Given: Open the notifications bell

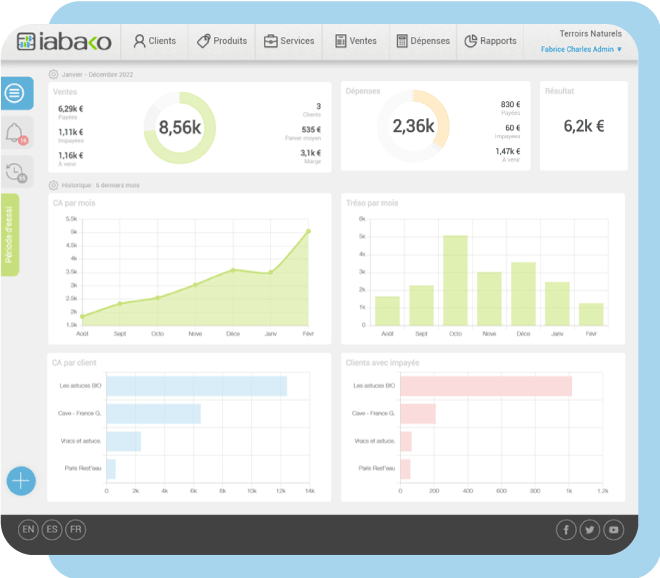Looking at the screenshot, I should [15, 134].
